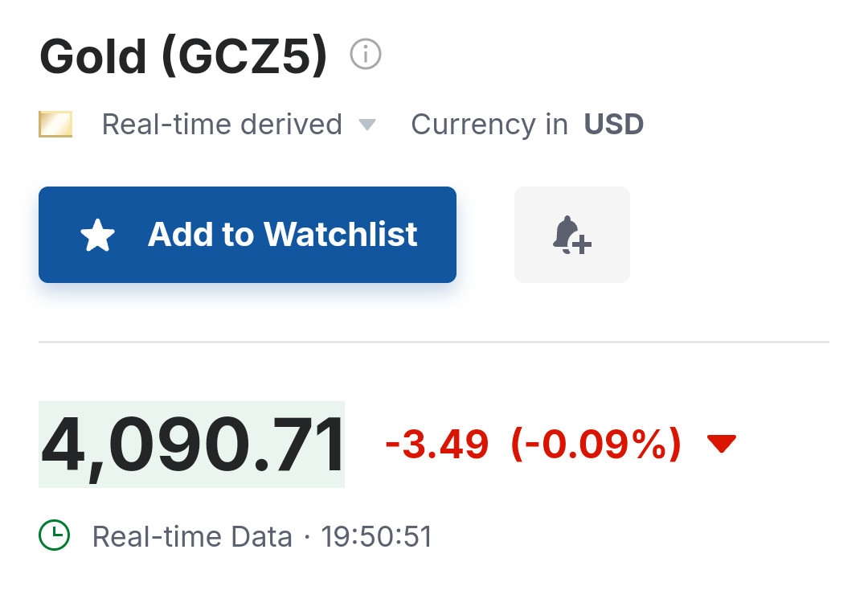Click the (-0.09%) percentage change
Screen dimensions: 868x611
[x=596, y=445]
